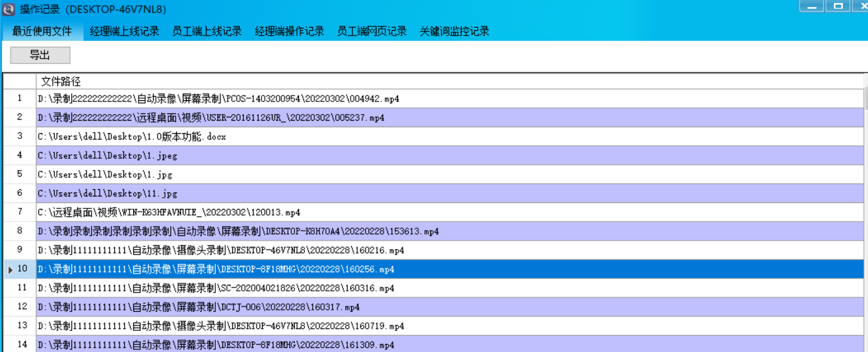Select the 1.0版本功能.docx file row
Image resolution: width=868 pixels, height=352 pixels.
pos(132,137)
